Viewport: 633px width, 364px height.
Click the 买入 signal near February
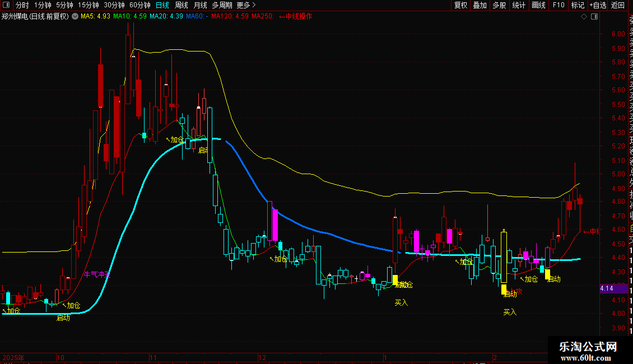click(x=510, y=312)
